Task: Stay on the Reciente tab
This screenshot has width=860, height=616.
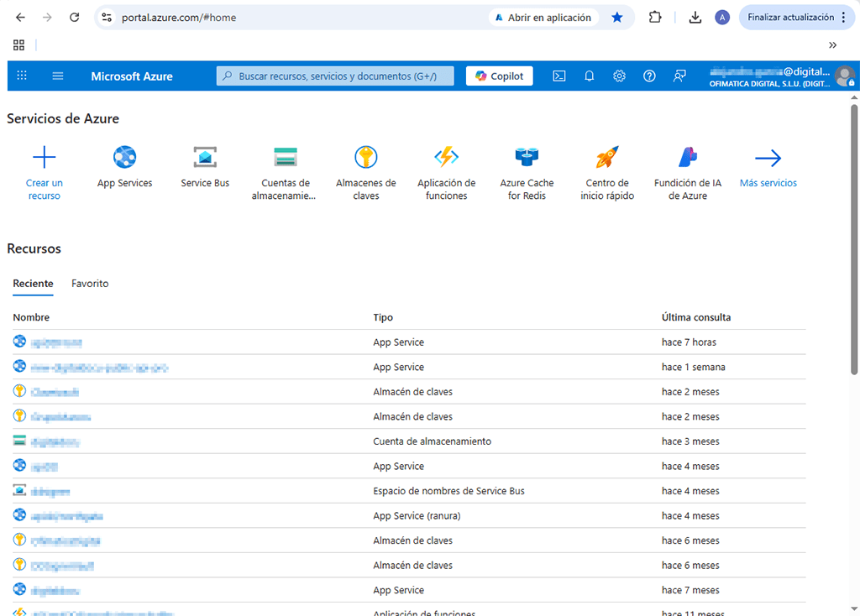Action: click(33, 283)
